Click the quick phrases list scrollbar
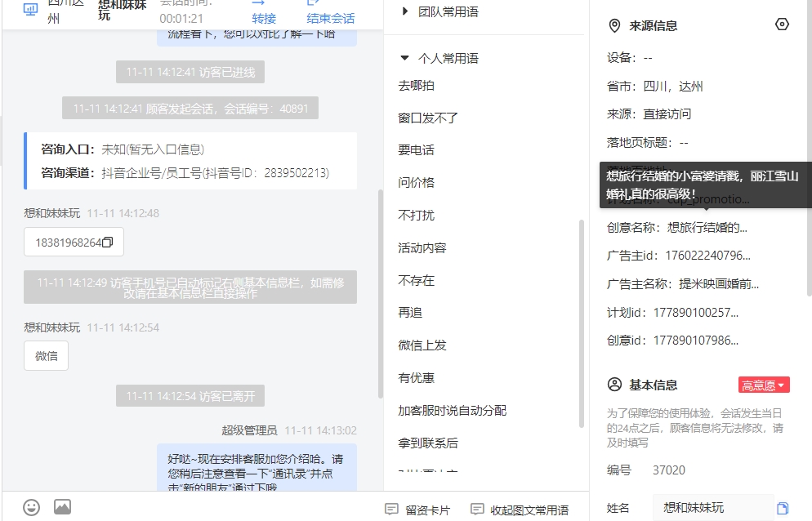Image resolution: width=812 pixels, height=521 pixels. tap(582, 323)
